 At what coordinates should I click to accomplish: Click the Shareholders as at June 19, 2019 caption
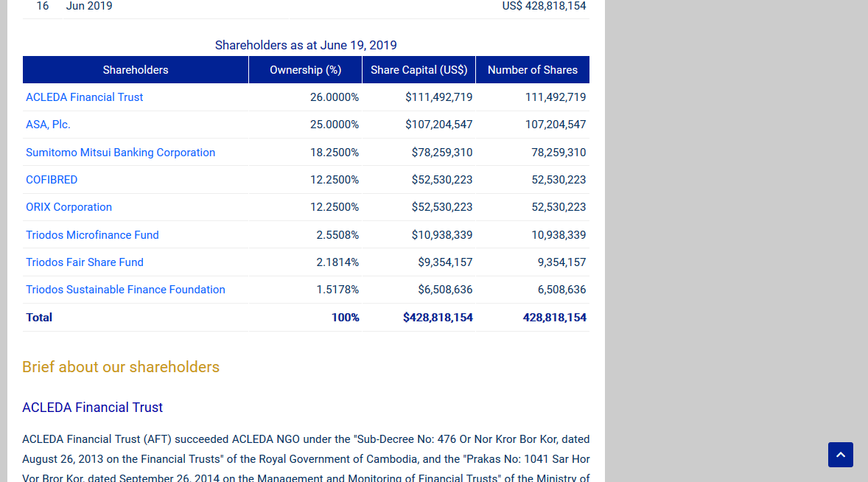coord(306,46)
